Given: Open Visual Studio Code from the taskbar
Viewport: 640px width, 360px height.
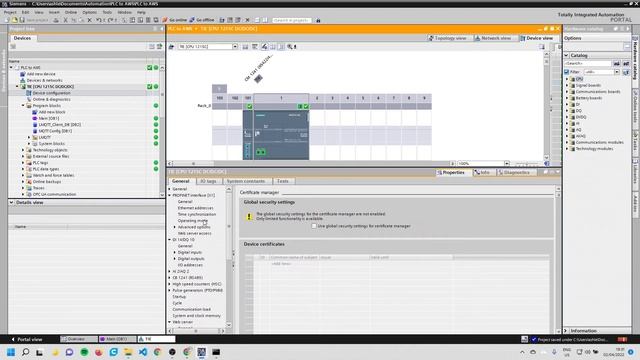Looking at the screenshot, I should 143,352.
